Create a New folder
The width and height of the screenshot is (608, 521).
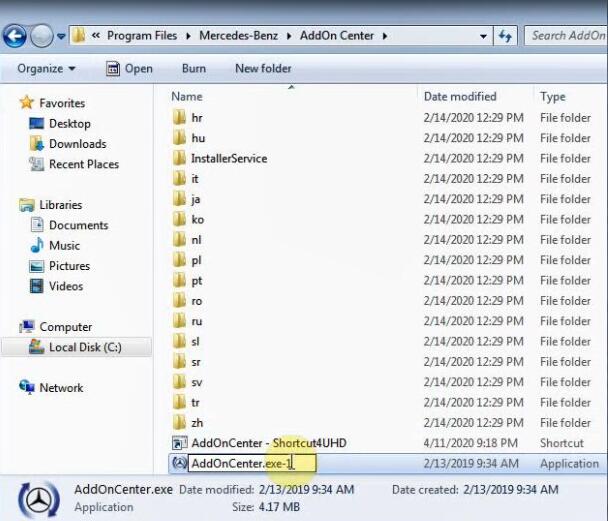pos(263,69)
